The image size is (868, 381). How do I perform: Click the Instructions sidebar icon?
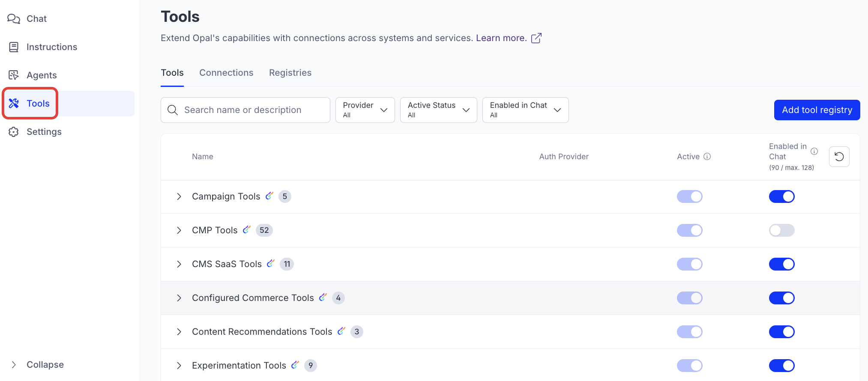[14, 47]
